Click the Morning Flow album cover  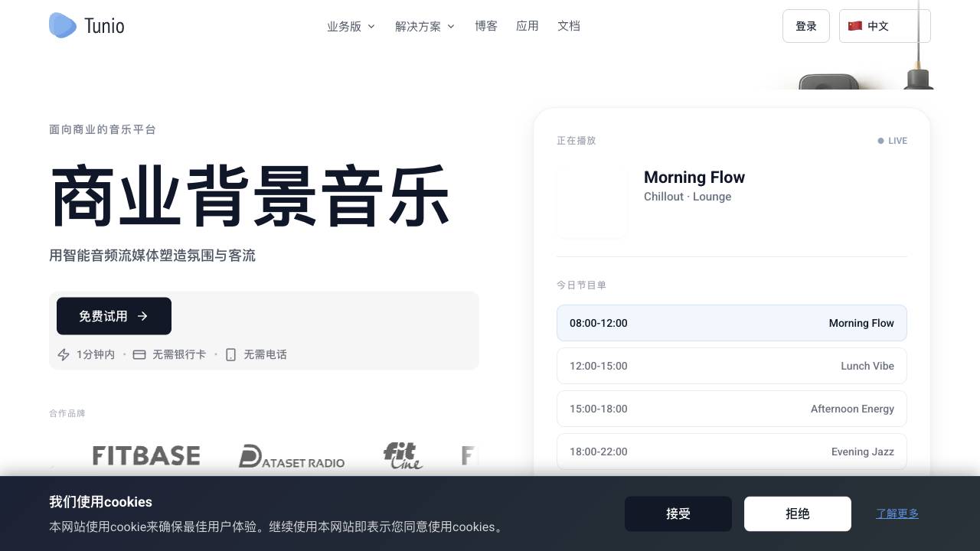592,202
